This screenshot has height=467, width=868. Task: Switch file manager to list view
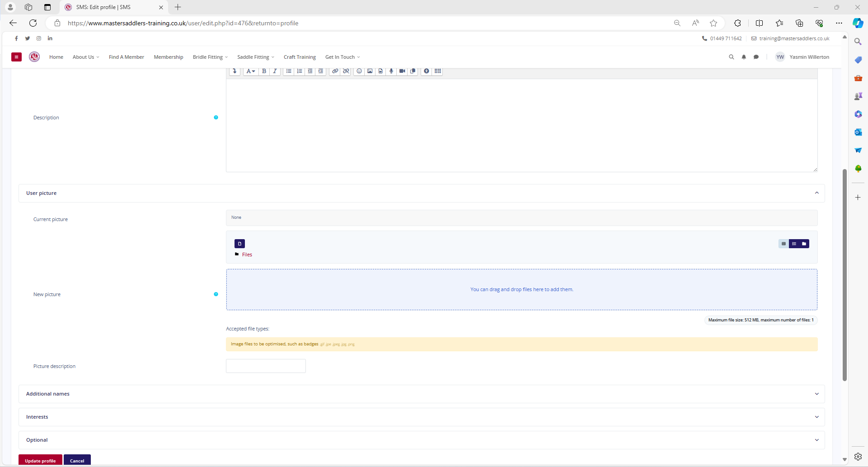click(x=794, y=244)
